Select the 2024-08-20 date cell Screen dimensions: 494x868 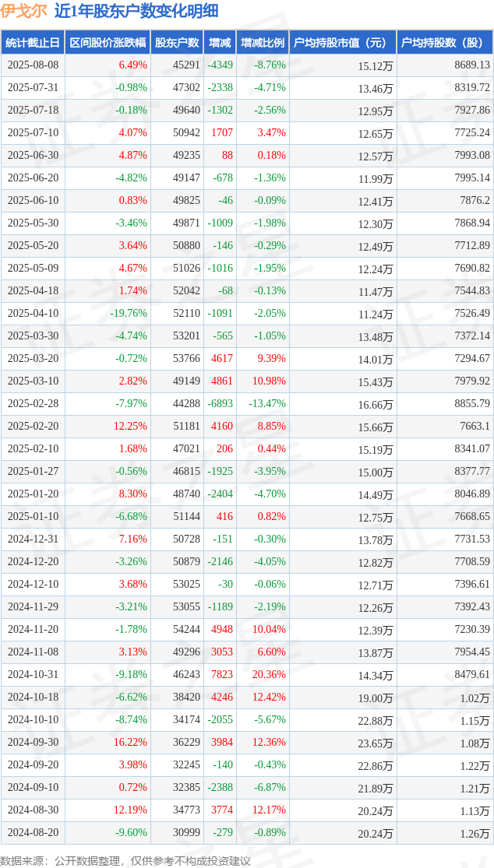(x=33, y=833)
